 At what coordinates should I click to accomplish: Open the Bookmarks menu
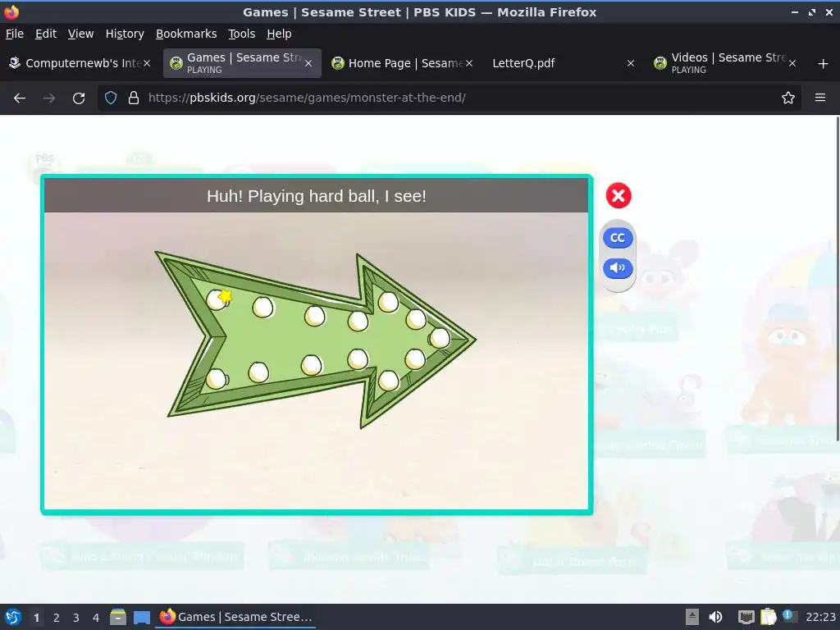[186, 34]
